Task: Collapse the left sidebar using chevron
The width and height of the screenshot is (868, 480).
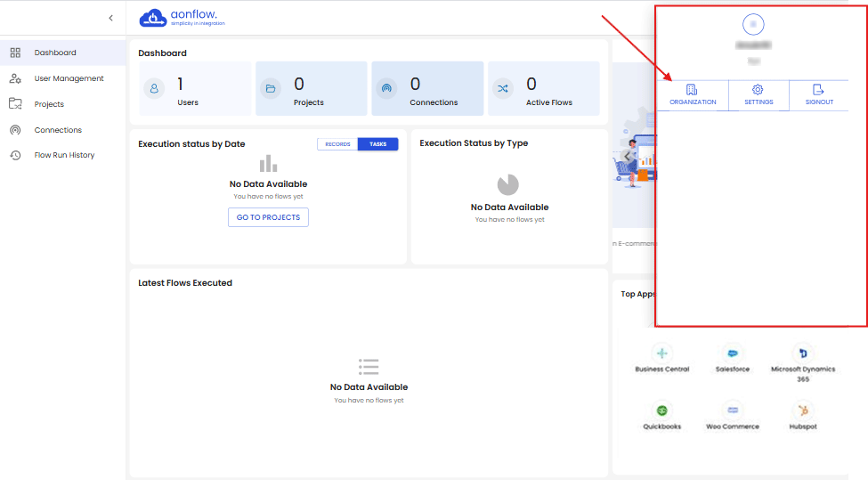Action: (110, 18)
